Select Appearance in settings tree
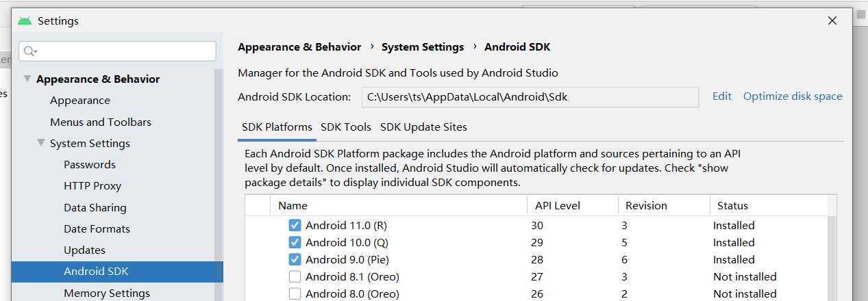868x301 pixels. point(80,101)
